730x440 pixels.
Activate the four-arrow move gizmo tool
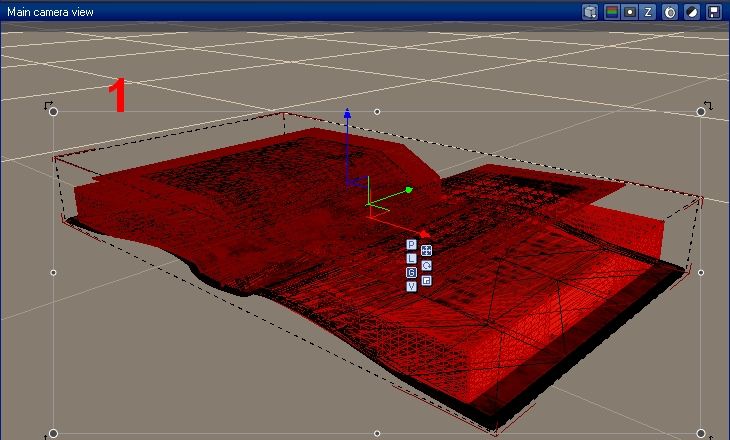(426, 250)
